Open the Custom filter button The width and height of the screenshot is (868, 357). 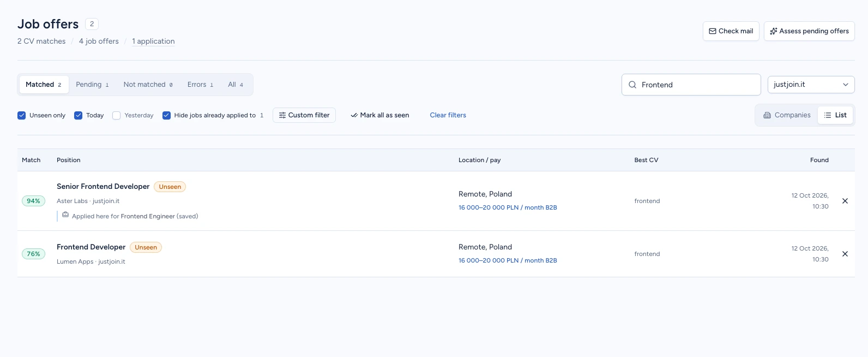coord(304,115)
